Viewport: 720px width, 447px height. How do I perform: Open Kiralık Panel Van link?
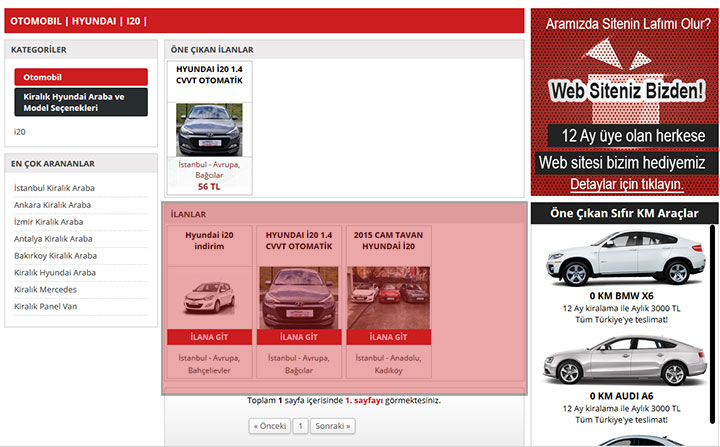click(x=45, y=307)
